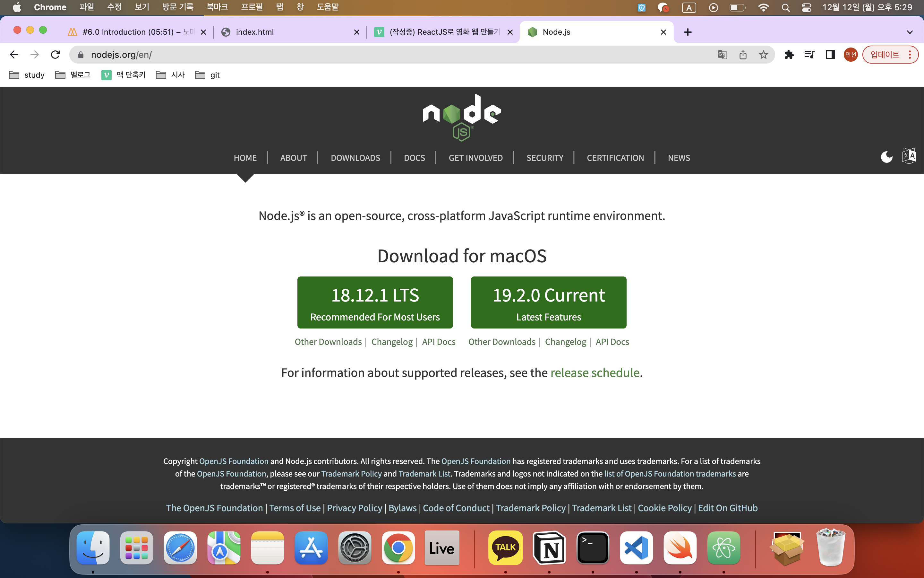Image resolution: width=924 pixels, height=578 pixels.
Task: Open the ABOUT nav item
Action: 294,158
